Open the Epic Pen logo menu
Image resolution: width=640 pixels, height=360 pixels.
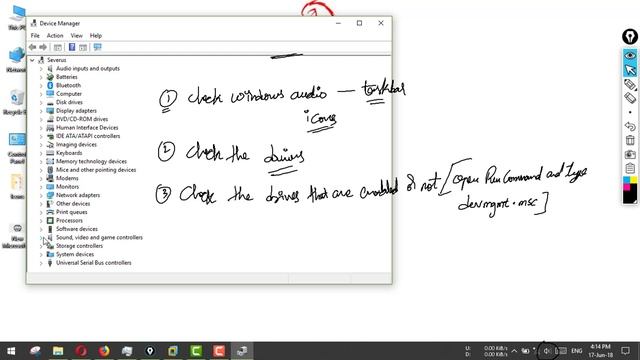[x=630, y=37]
